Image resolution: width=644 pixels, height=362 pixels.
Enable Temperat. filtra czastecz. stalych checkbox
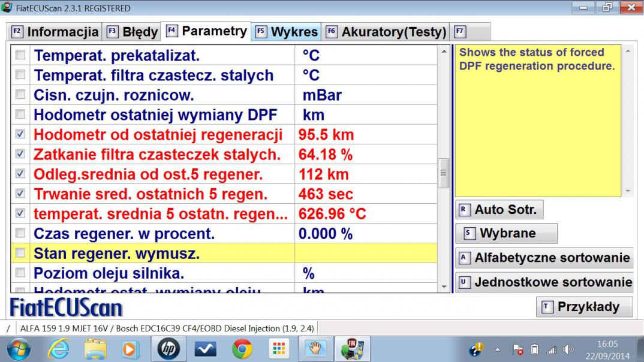(x=20, y=74)
